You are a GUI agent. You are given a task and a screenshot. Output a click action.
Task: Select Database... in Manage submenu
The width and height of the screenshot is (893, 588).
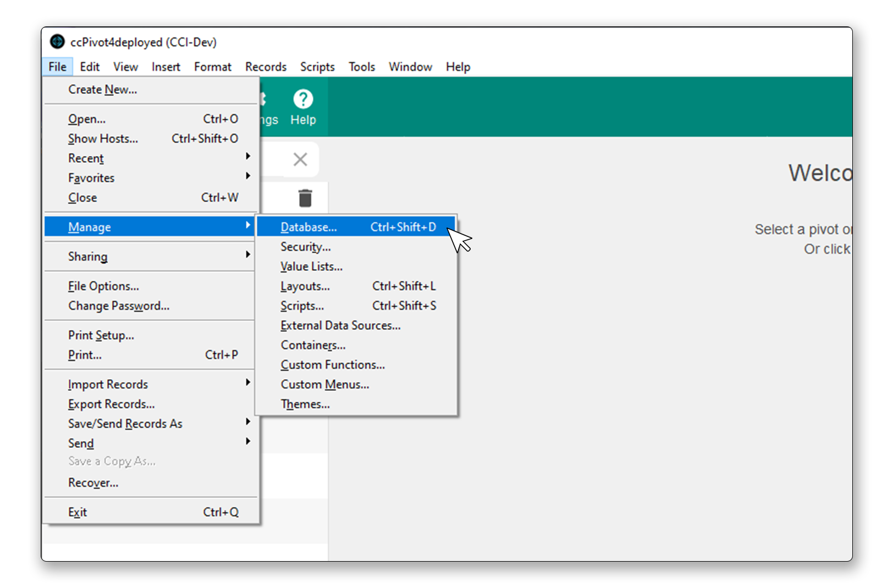click(356, 227)
